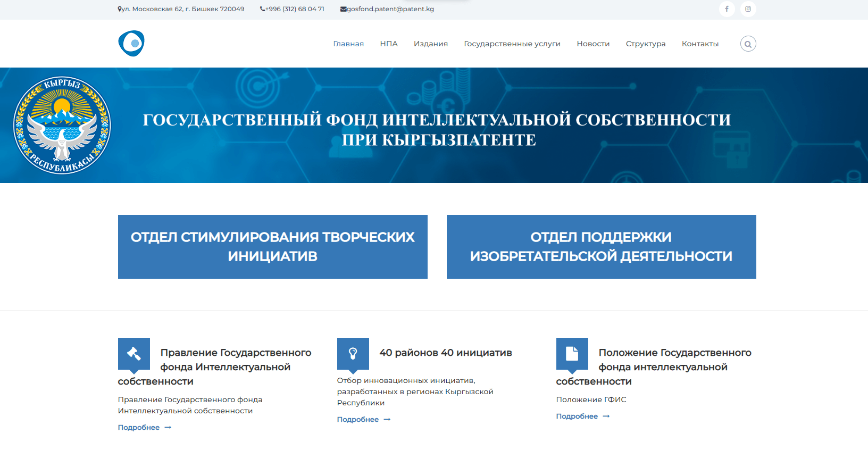Navigate to Структура page
868x458 pixels.
(x=646, y=44)
